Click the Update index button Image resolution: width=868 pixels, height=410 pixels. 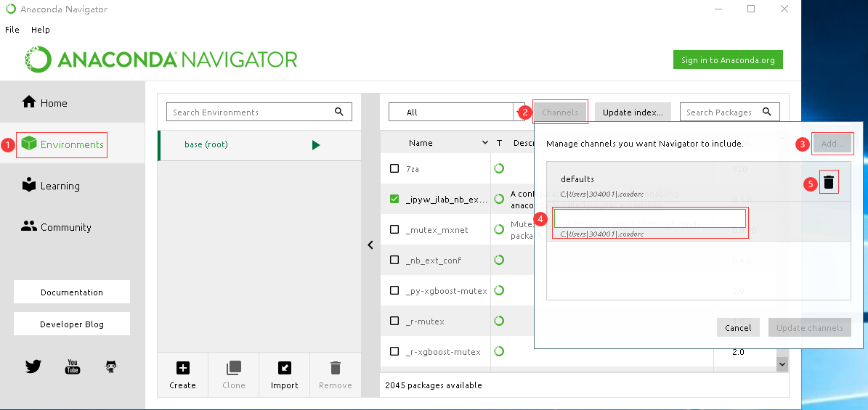[x=633, y=112]
